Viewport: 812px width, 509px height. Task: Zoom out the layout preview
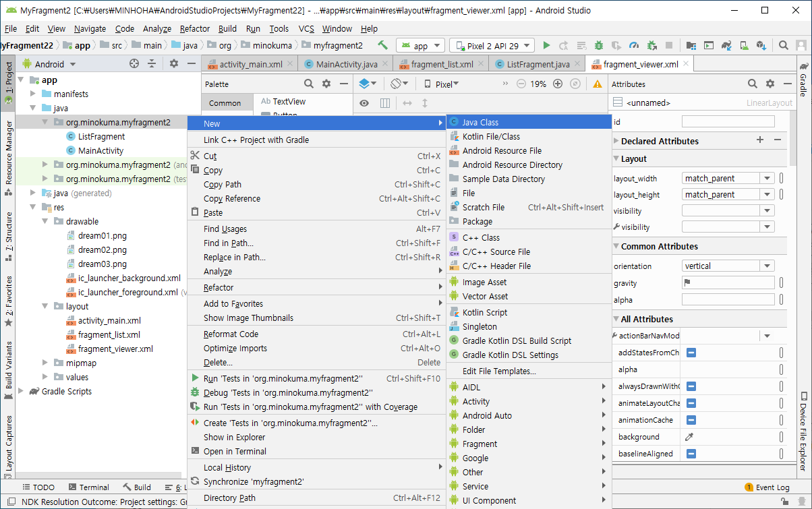[521, 84]
